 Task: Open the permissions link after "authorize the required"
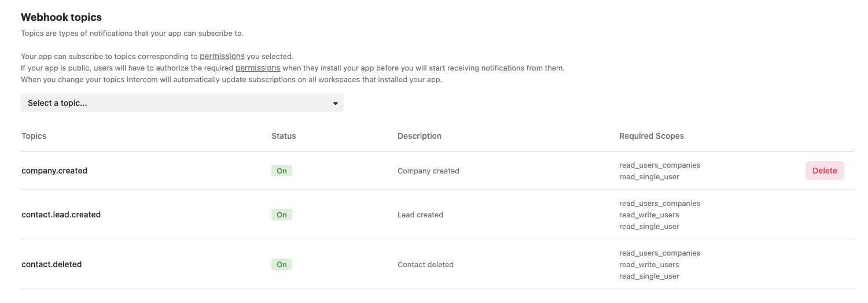coord(258,68)
